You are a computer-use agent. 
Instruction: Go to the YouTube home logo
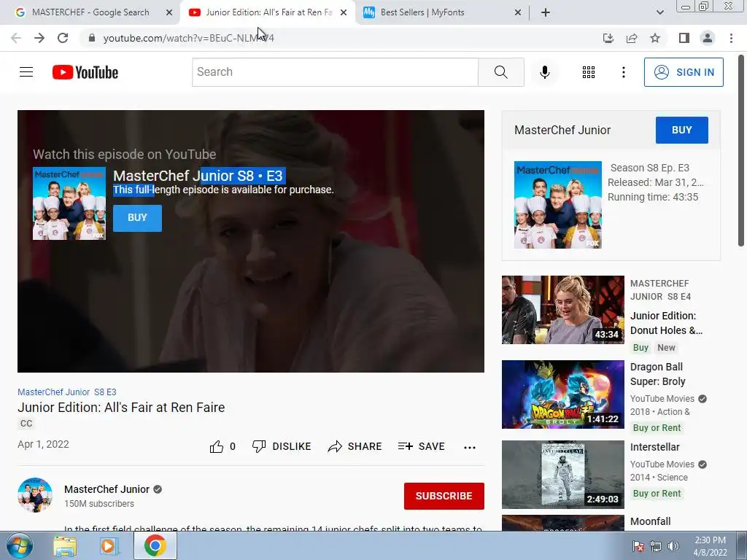[85, 72]
